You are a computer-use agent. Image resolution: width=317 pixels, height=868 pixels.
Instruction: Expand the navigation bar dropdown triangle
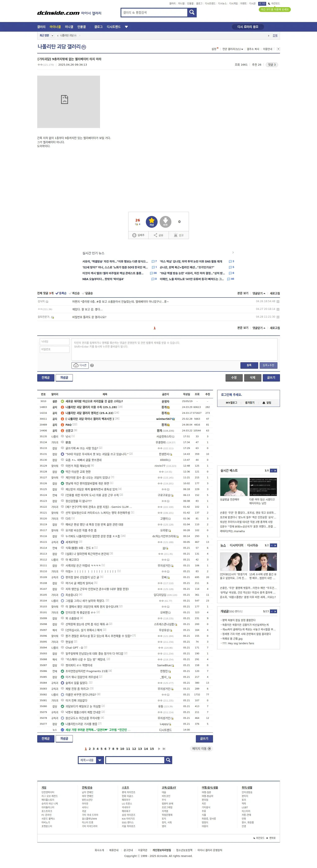tap(127, 27)
